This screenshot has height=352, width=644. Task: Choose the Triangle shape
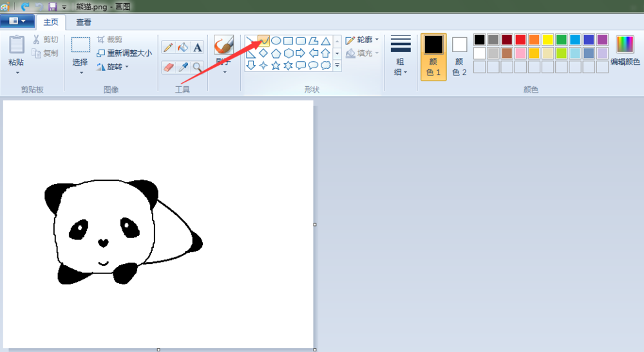(326, 41)
